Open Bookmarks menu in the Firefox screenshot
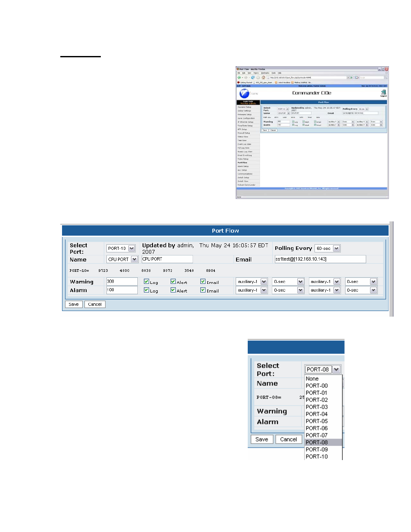Image resolution: width=411 pixels, height=532 pixels. point(265,73)
